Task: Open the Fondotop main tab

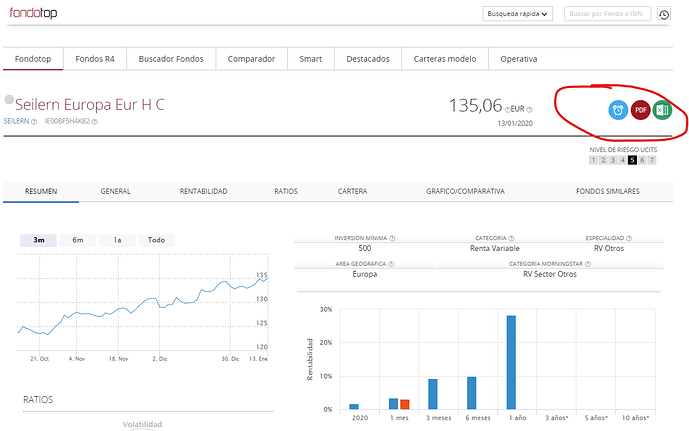Action: (33, 59)
